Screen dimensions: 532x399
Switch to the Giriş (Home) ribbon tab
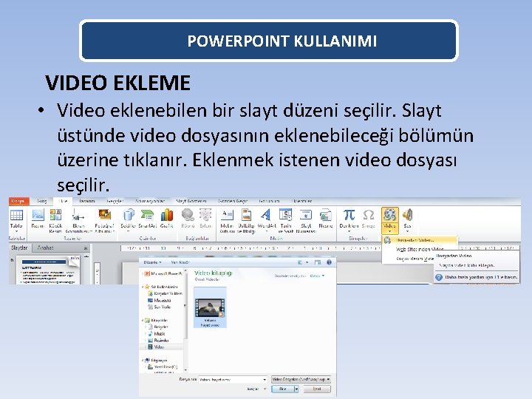click(x=41, y=201)
